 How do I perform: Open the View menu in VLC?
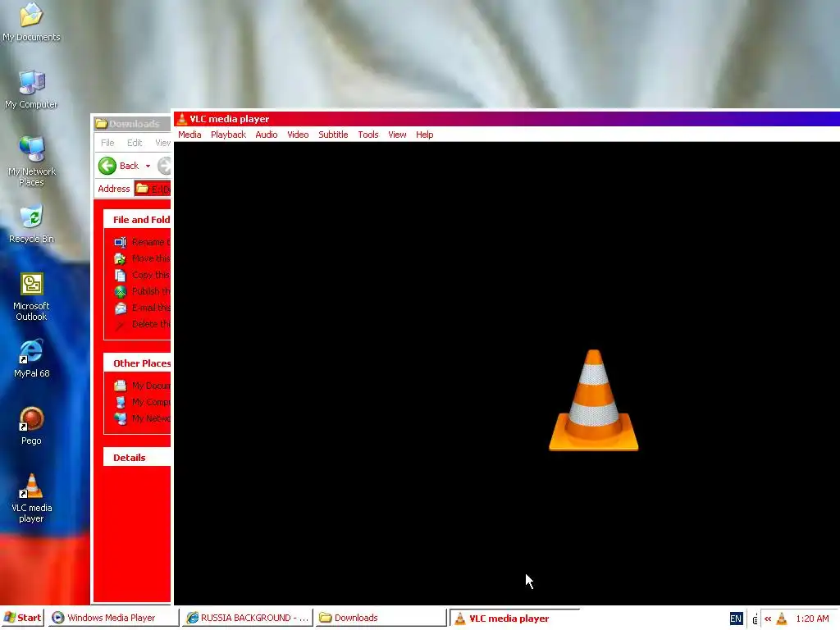point(397,135)
